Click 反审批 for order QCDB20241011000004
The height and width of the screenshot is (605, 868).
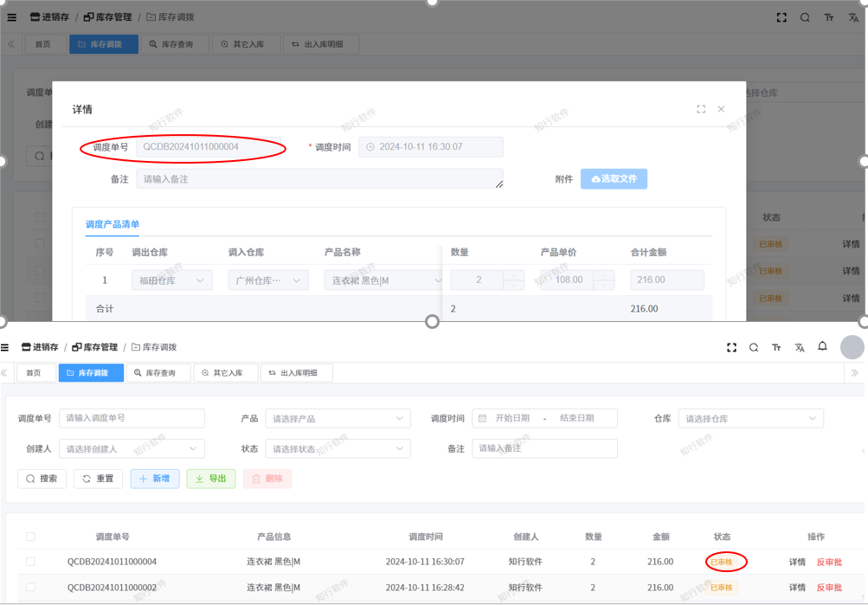click(829, 562)
